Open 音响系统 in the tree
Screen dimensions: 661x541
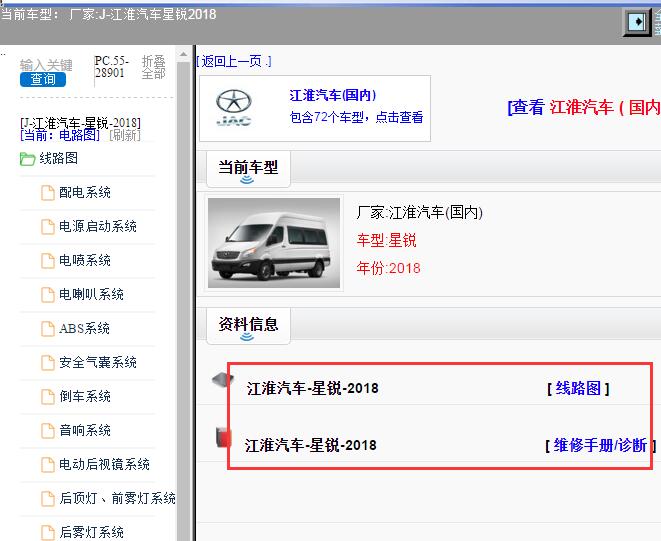click(85, 430)
